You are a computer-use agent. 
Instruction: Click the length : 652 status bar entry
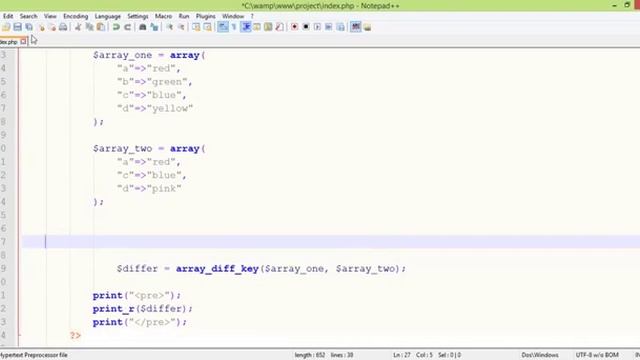pyautogui.click(x=310, y=355)
